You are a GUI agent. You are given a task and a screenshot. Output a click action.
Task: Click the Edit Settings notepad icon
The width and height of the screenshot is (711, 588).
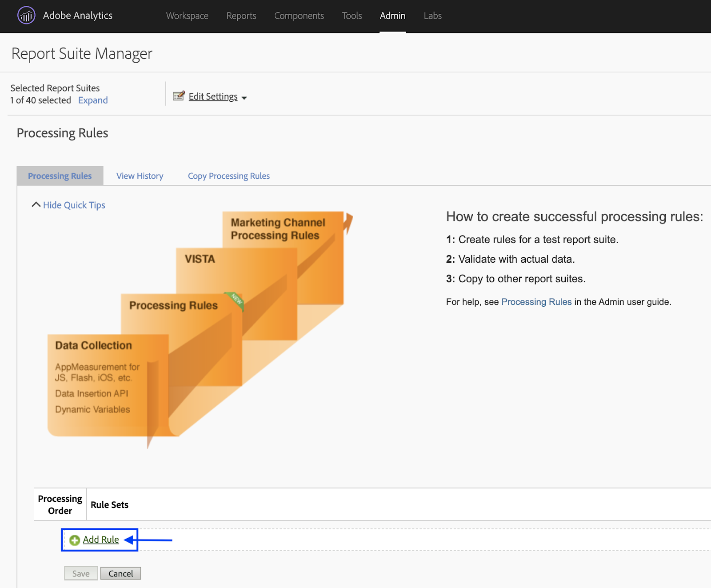[179, 96]
